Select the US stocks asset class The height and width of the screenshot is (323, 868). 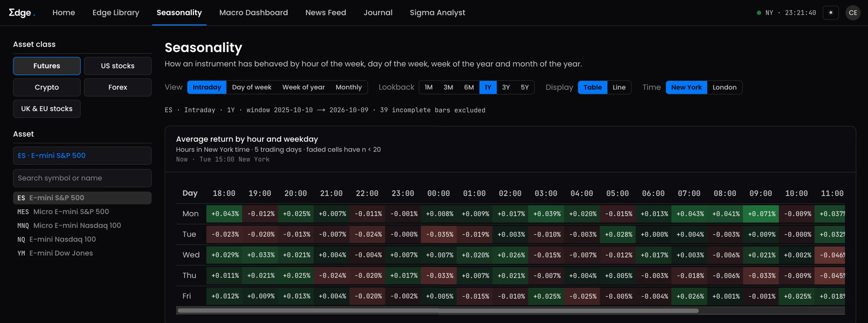coord(118,66)
